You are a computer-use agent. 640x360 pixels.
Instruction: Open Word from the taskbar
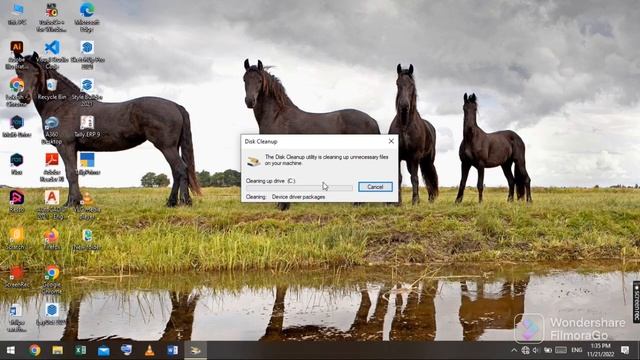(x=172, y=350)
